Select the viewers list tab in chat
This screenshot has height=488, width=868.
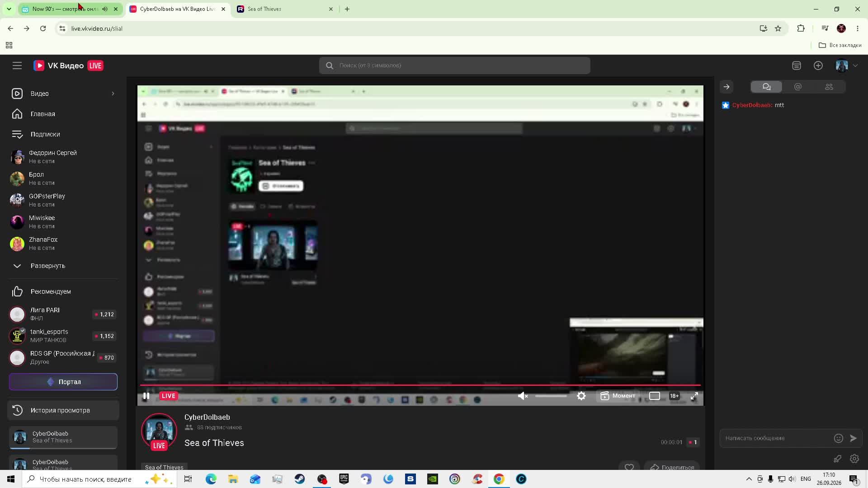coord(829,87)
